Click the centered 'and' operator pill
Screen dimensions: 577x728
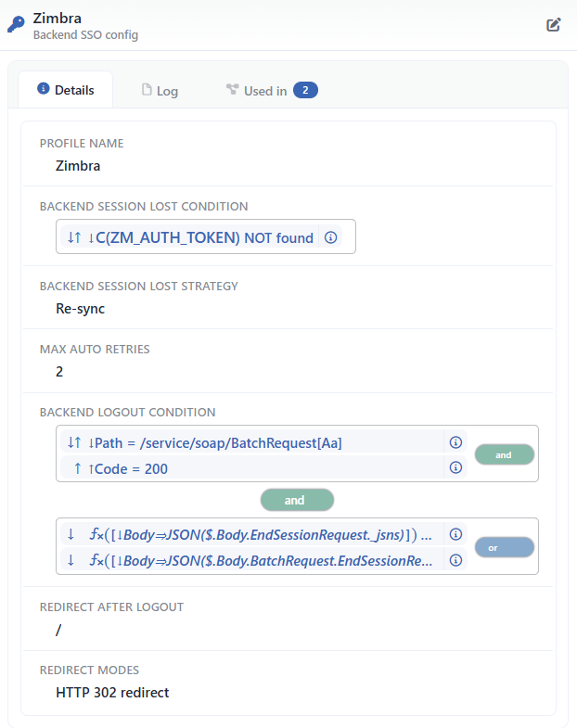click(x=297, y=500)
